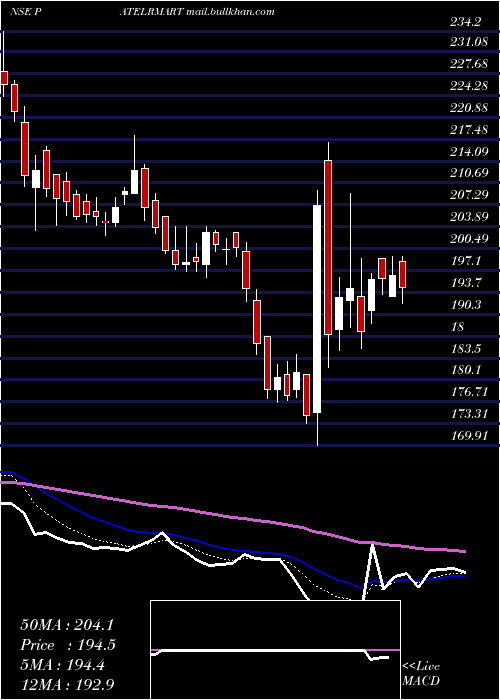Click the tall red candle after the spike
Image resolution: width=500 pixels, height=700 pixels.
[328, 247]
